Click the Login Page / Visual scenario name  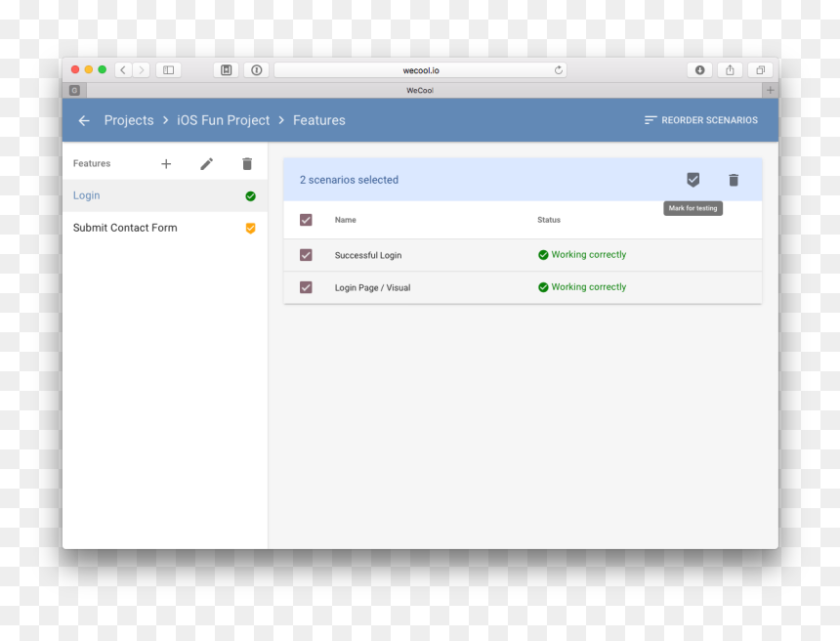click(372, 288)
